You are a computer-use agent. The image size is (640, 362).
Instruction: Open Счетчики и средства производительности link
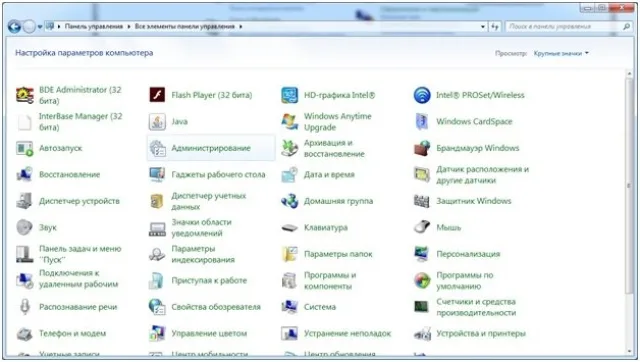(476, 307)
